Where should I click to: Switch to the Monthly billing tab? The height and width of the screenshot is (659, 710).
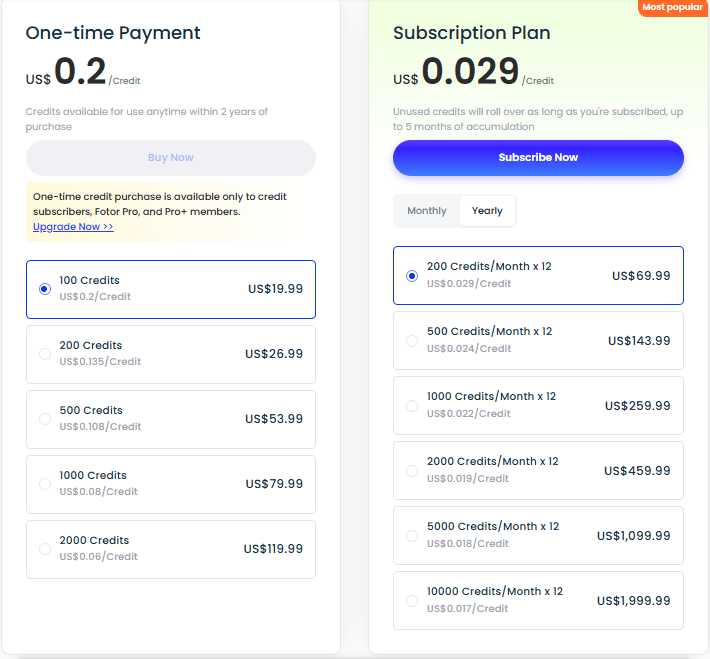point(427,211)
